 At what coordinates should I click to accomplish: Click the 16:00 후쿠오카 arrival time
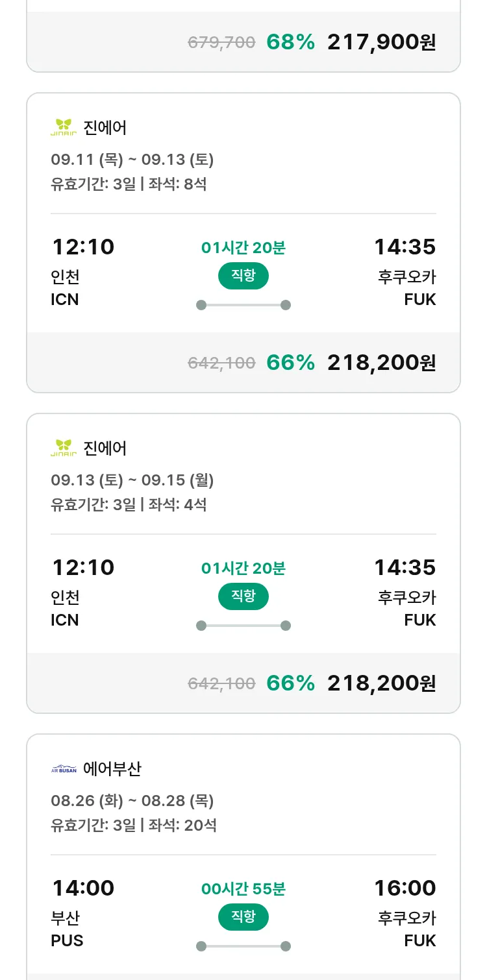405,888
